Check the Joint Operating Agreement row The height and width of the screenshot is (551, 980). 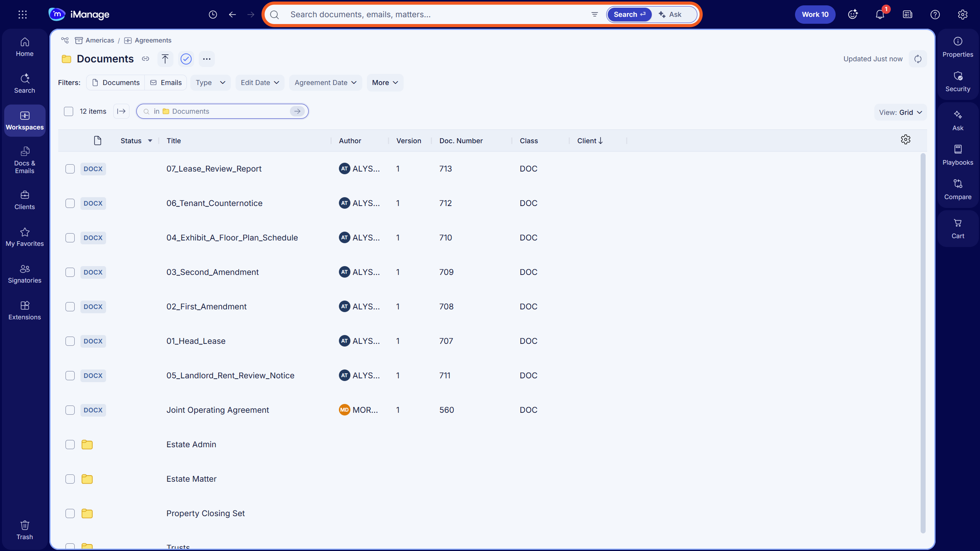[x=70, y=410]
